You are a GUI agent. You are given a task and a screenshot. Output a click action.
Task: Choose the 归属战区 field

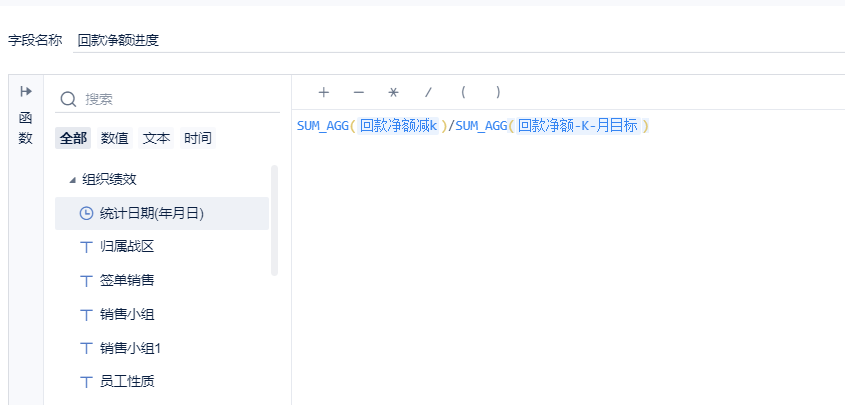pos(126,246)
